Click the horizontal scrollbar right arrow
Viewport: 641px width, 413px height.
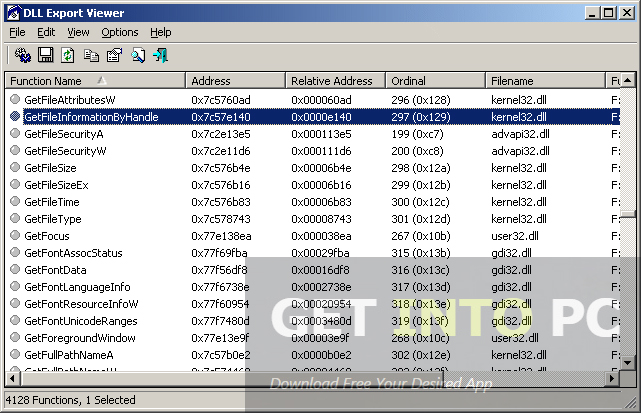[x=612, y=379]
